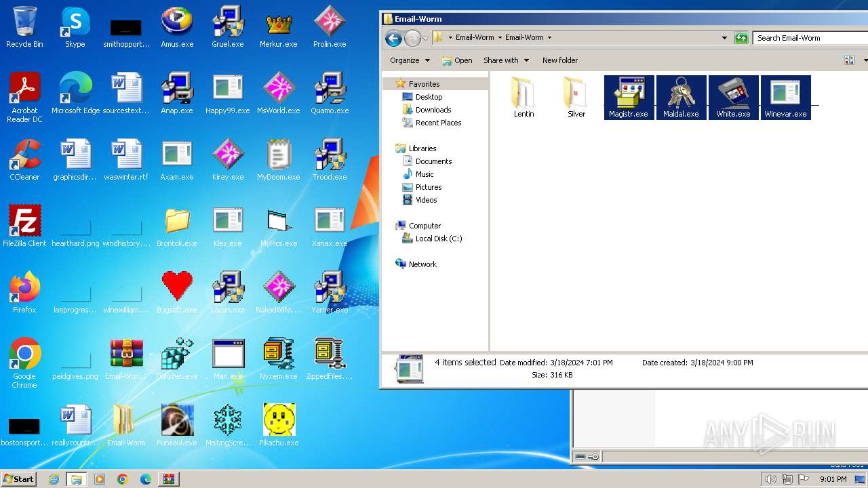Select Maldal.exe keys icon in Explorer
Image resolution: width=868 pixels, height=488 pixels.
click(x=681, y=98)
